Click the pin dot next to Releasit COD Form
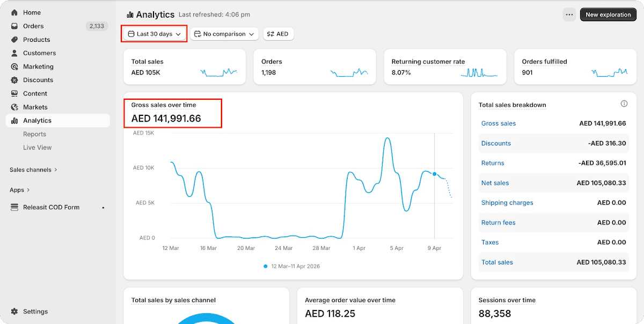The image size is (644, 324). tap(103, 207)
